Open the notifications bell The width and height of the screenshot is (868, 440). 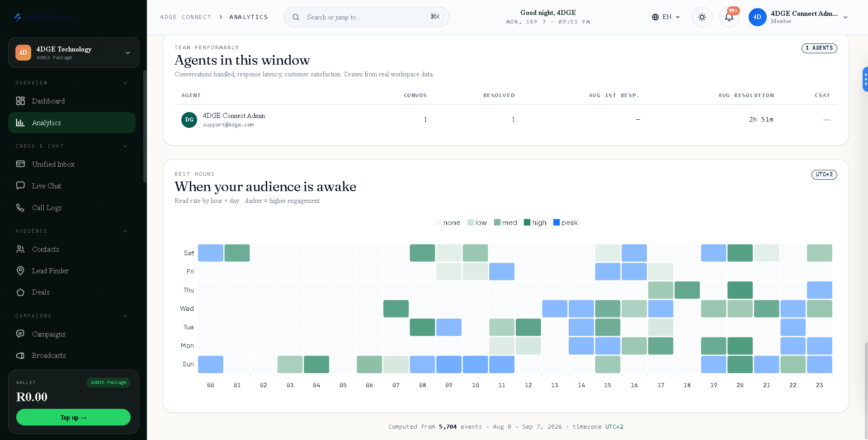pos(729,17)
